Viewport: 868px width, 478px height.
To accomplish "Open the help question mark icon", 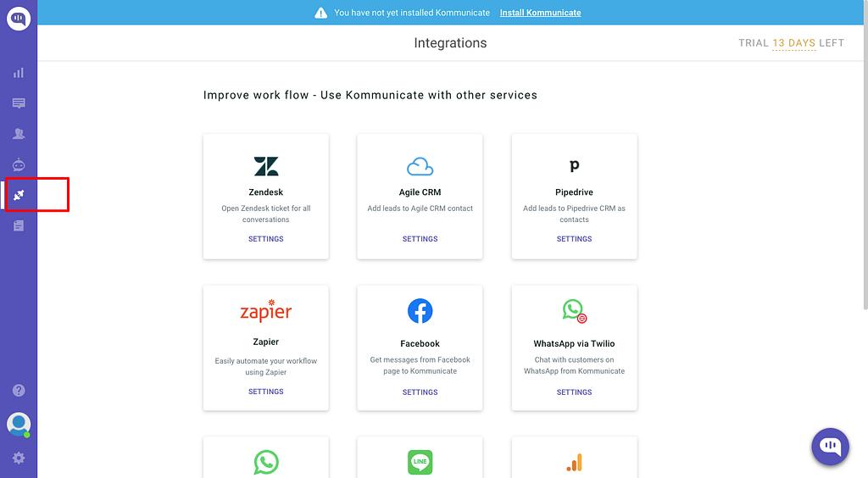I will point(19,391).
